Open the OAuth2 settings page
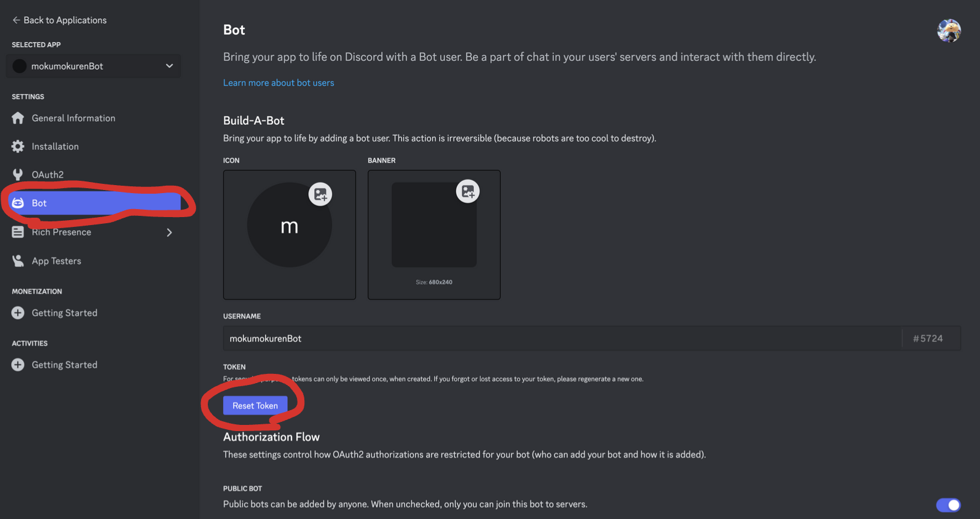Viewport: 980px width, 519px height. point(48,175)
